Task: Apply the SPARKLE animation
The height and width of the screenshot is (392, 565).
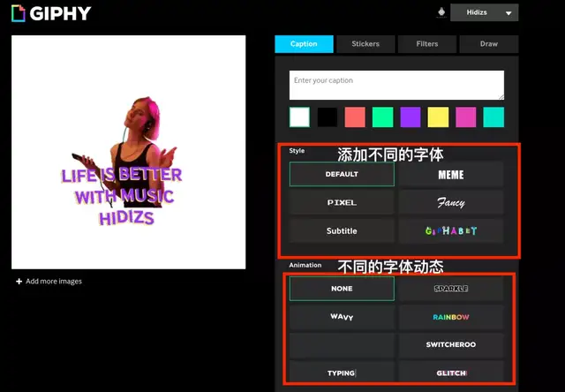Action: coord(451,289)
